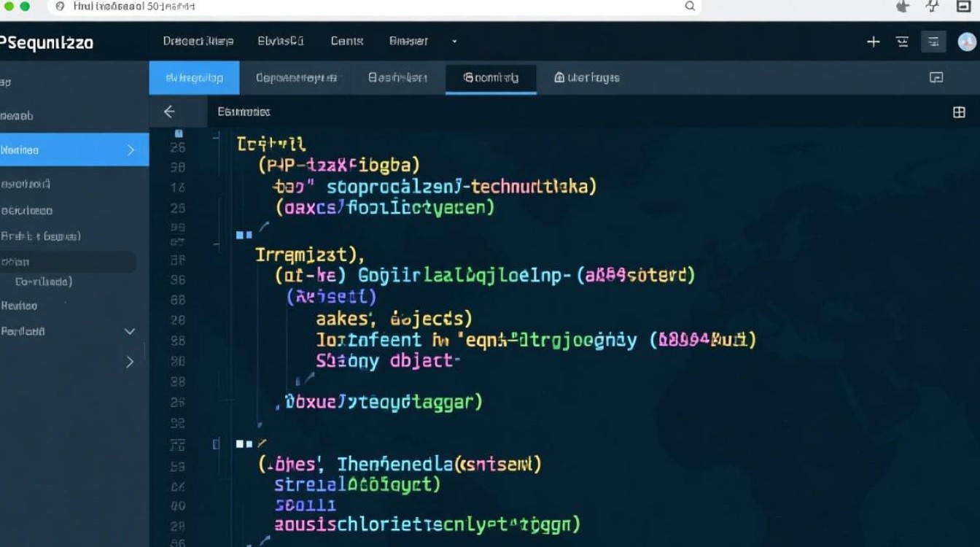Toggle the blue fold marker above 'Irramizat'
The image size is (980, 547).
pyautogui.click(x=244, y=235)
